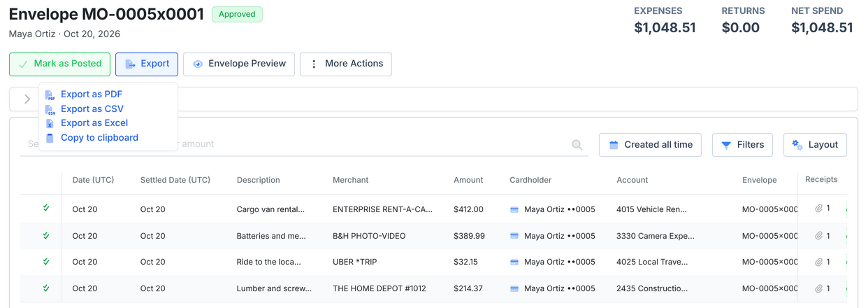The height and width of the screenshot is (308, 868).
Task: Open the Export dropdown button
Action: (147, 64)
